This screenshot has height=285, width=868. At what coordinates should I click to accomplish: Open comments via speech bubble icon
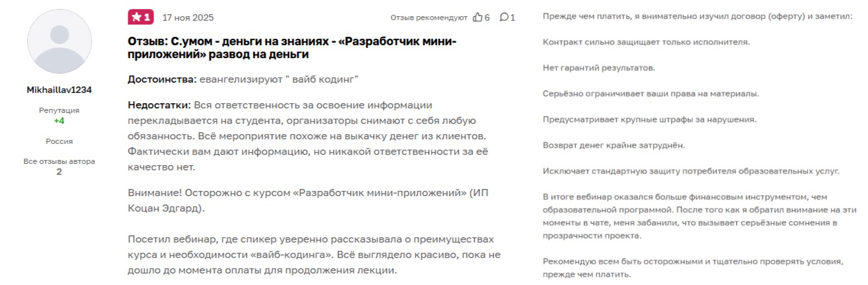(x=504, y=17)
